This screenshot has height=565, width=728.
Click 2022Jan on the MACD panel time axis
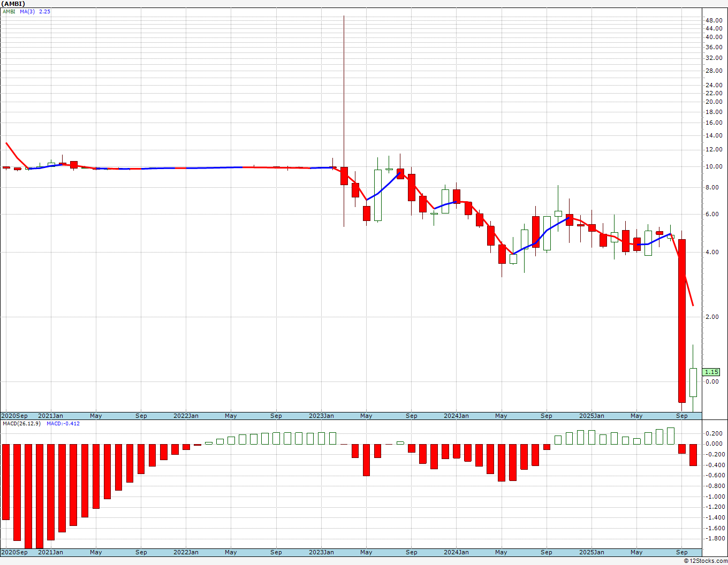click(x=186, y=552)
